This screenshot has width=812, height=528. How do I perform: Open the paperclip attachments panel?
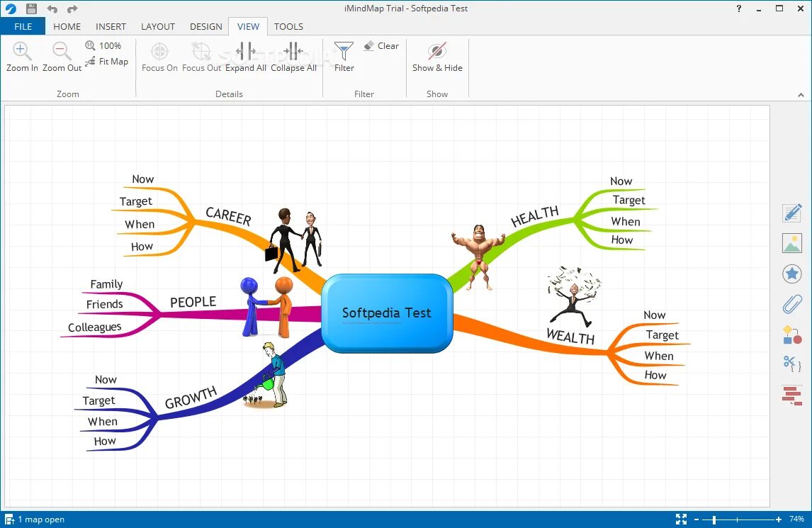[791, 304]
